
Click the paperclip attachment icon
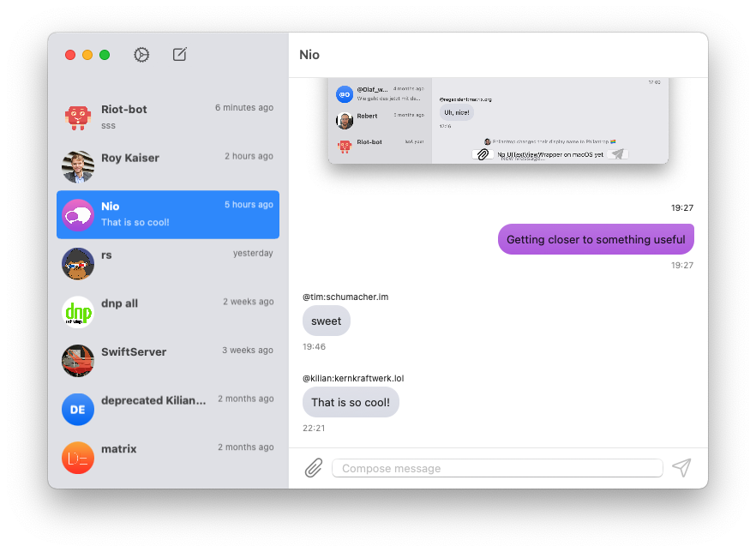point(314,468)
